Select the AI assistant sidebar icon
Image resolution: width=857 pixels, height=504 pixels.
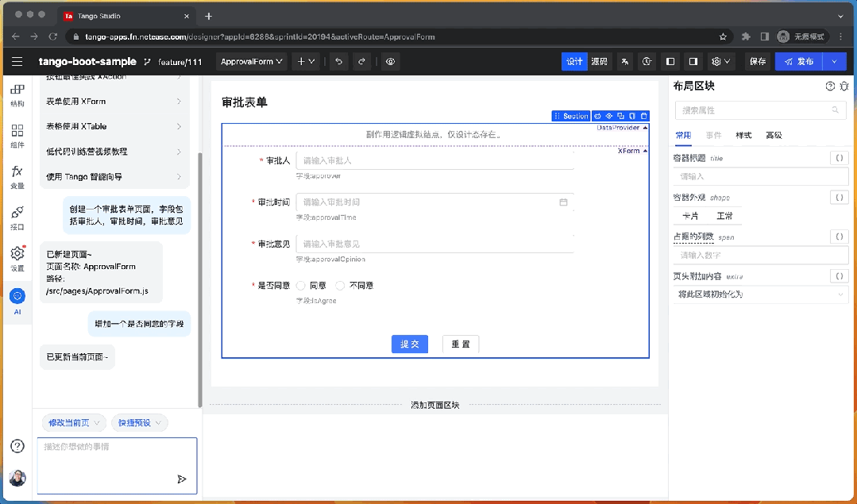(x=17, y=301)
